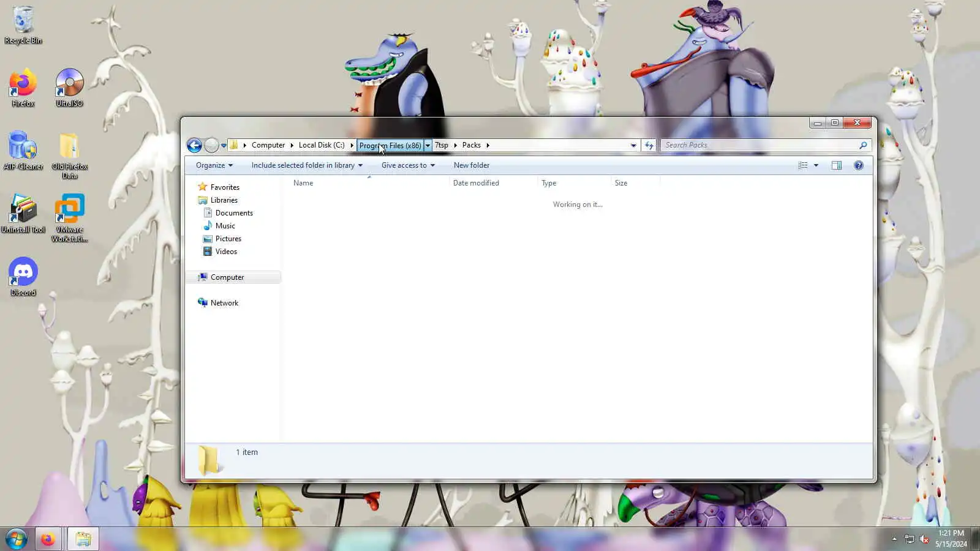
Task: Create a New folder
Action: click(x=472, y=165)
